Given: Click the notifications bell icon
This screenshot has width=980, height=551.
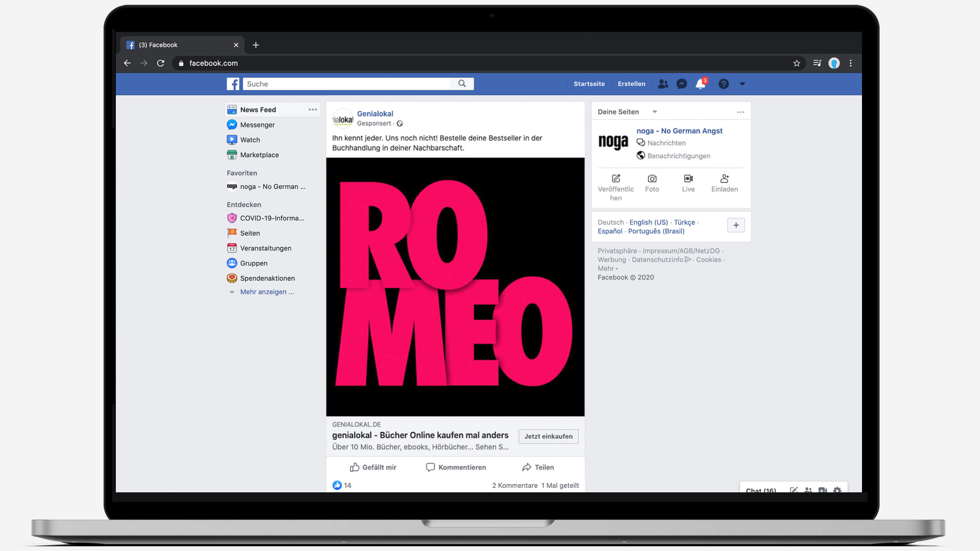Looking at the screenshot, I should click(x=700, y=84).
